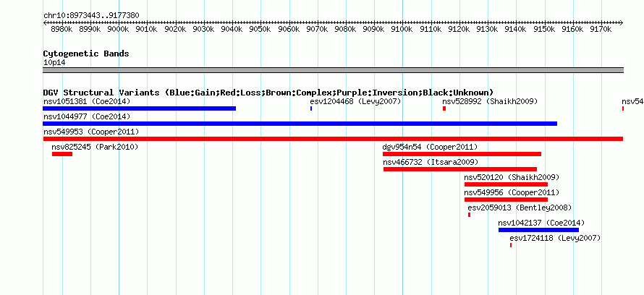Click the 9040k ruler label
The image size is (644, 295).
pyautogui.click(x=232, y=30)
